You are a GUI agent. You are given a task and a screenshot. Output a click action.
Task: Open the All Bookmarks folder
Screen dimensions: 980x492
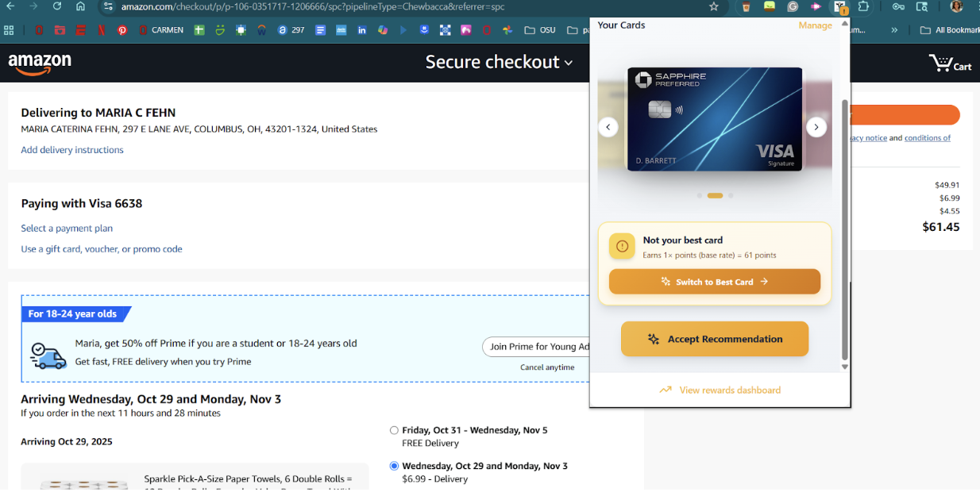coord(949,30)
